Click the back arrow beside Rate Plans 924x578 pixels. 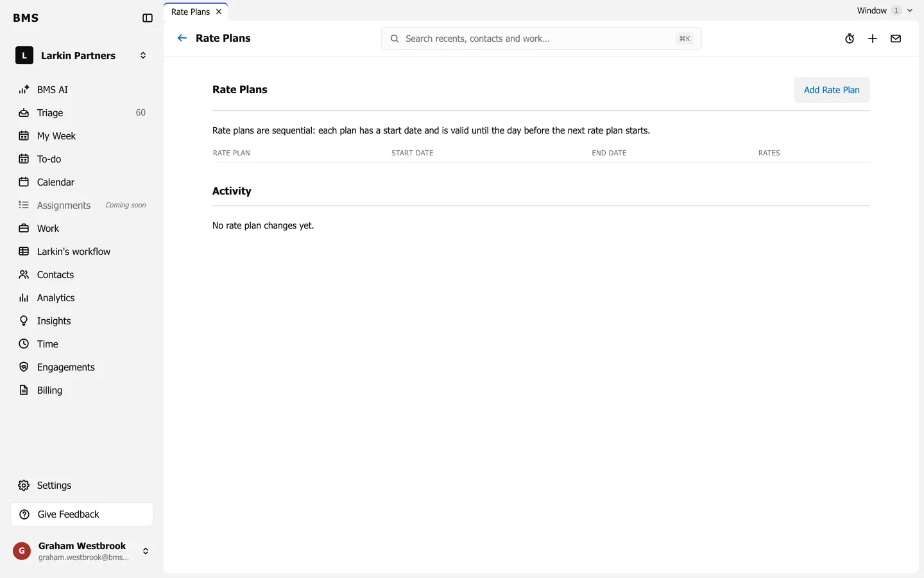(x=182, y=38)
